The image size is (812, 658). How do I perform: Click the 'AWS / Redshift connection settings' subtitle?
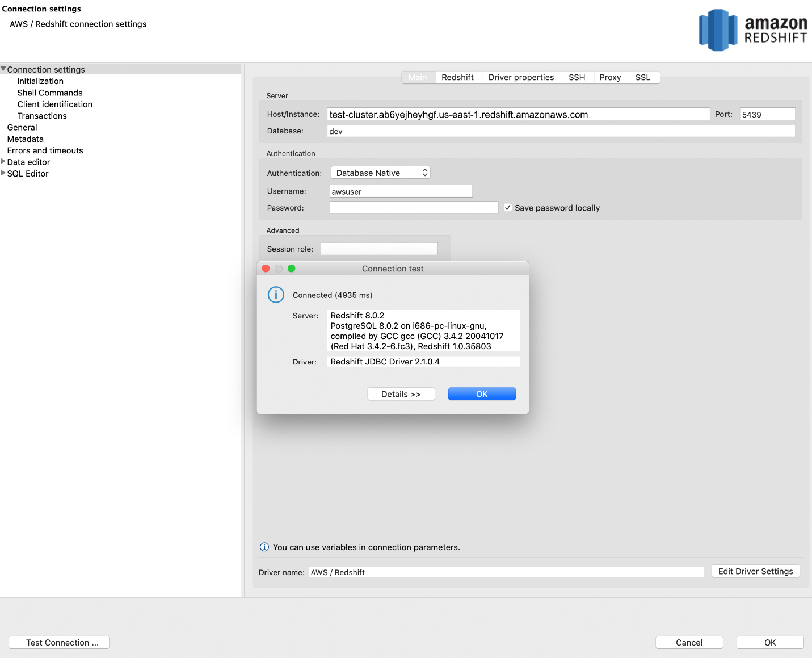78,24
